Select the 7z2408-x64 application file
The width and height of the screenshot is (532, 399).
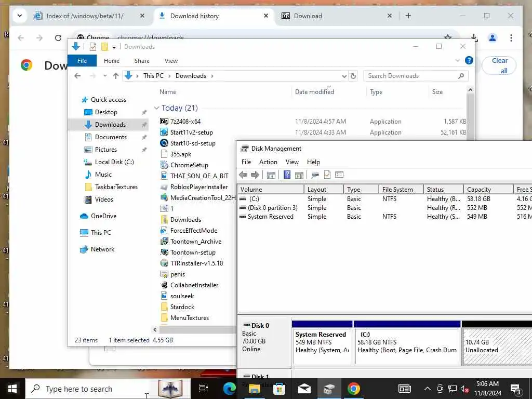(185, 122)
